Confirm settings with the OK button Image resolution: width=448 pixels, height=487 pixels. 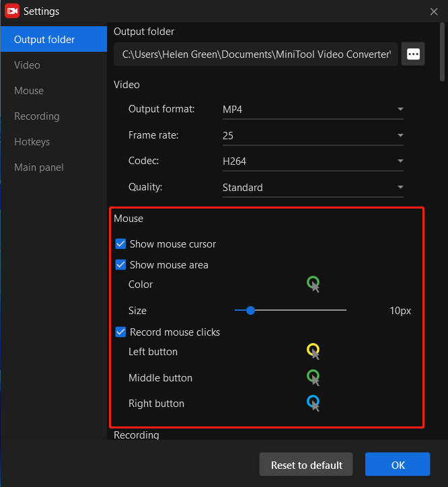(398, 465)
